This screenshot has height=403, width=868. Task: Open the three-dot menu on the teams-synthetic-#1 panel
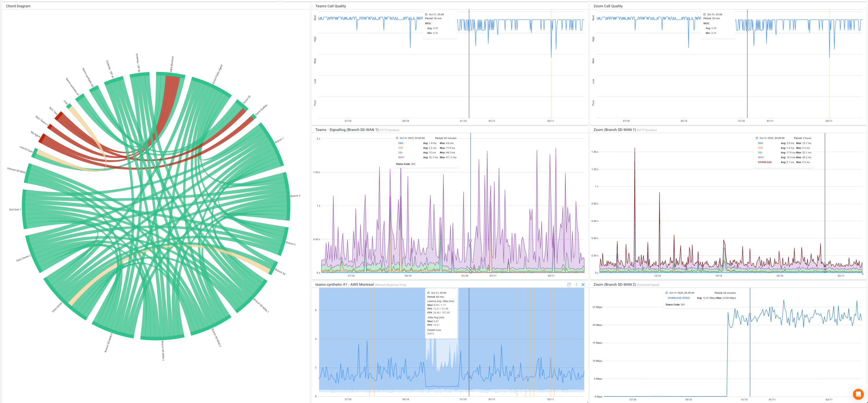click(x=577, y=285)
